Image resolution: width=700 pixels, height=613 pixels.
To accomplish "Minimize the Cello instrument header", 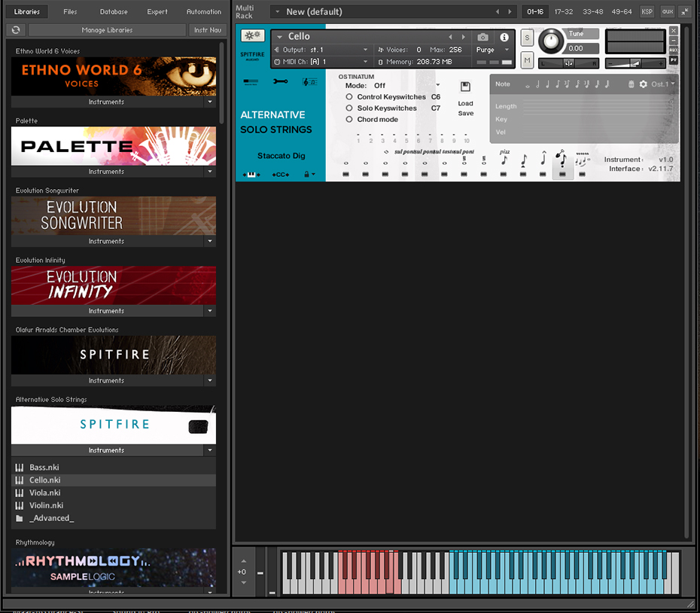I will tap(674, 41).
